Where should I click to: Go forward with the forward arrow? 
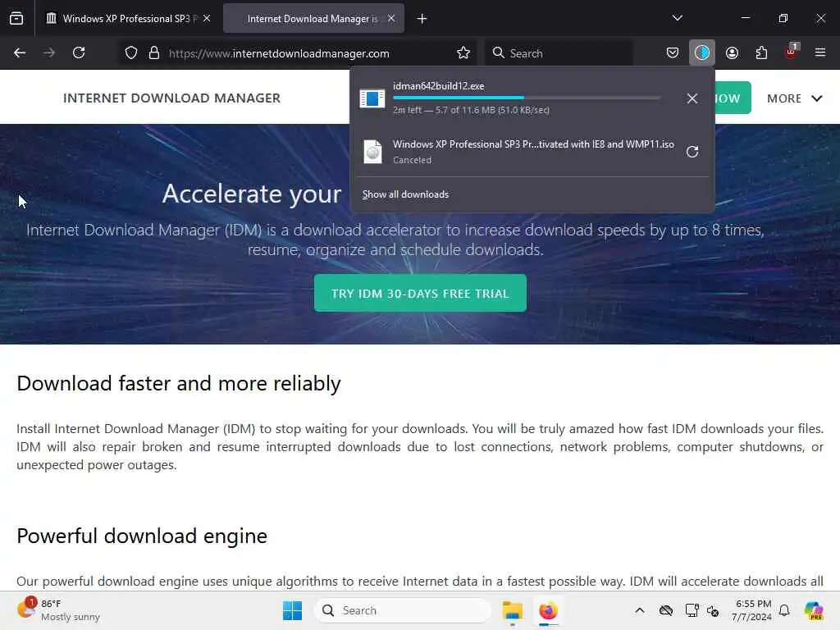coord(48,53)
